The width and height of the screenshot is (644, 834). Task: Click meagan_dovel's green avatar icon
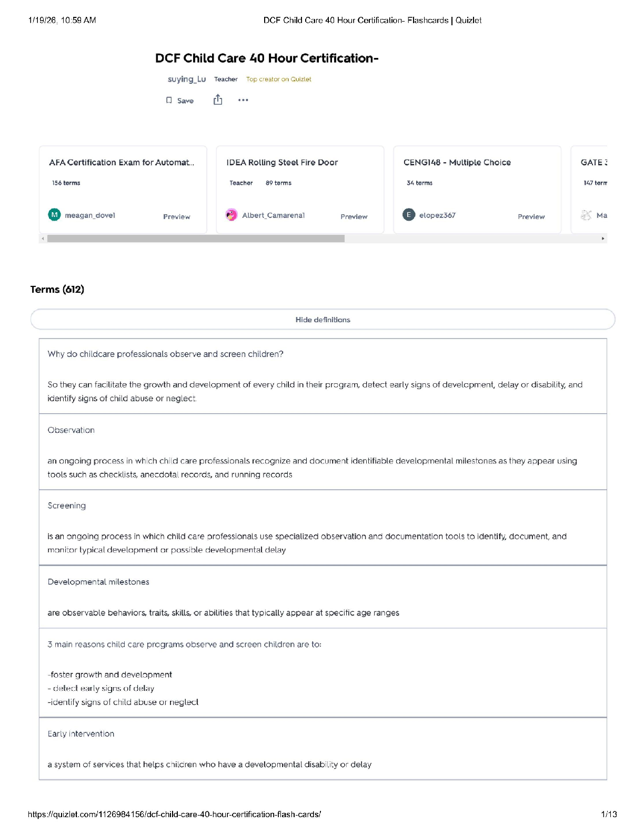(x=54, y=215)
